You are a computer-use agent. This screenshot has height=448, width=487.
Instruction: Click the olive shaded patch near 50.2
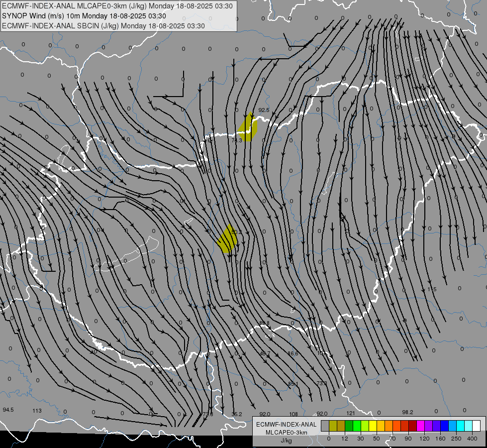tap(227, 239)
